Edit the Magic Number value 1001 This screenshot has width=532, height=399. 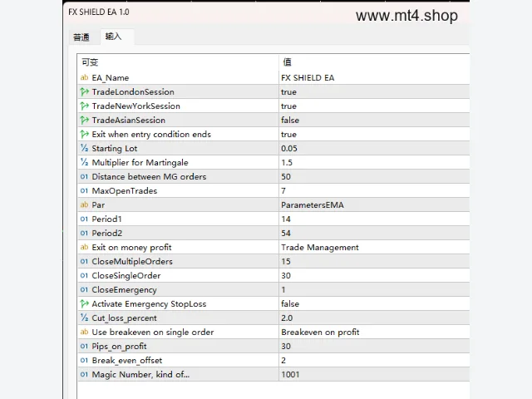(374, 375)
